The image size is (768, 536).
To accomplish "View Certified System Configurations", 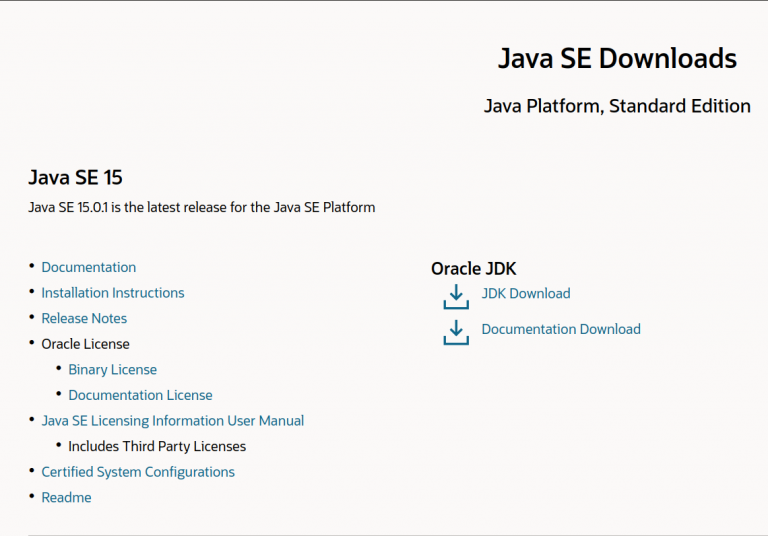I will (138, 472).
